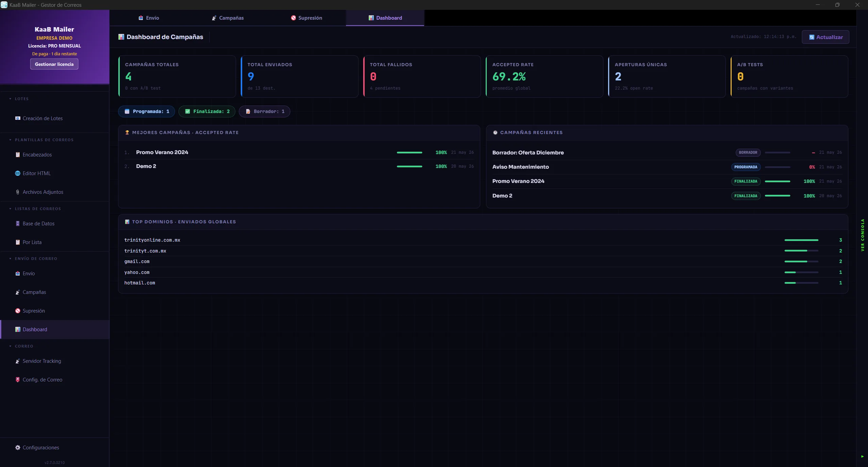Click the sidebar Dashboard chart icon
The width and height of the screenshot is (868, 467).
coord(18,330)
